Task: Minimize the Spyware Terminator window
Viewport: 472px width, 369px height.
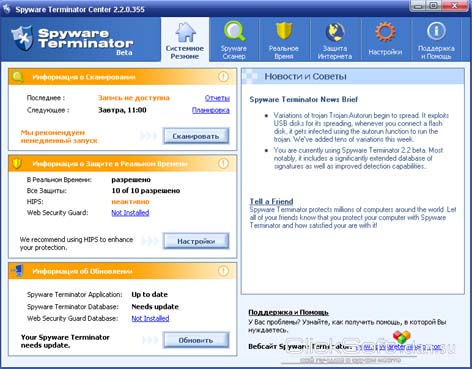Action: pos(419,6)
